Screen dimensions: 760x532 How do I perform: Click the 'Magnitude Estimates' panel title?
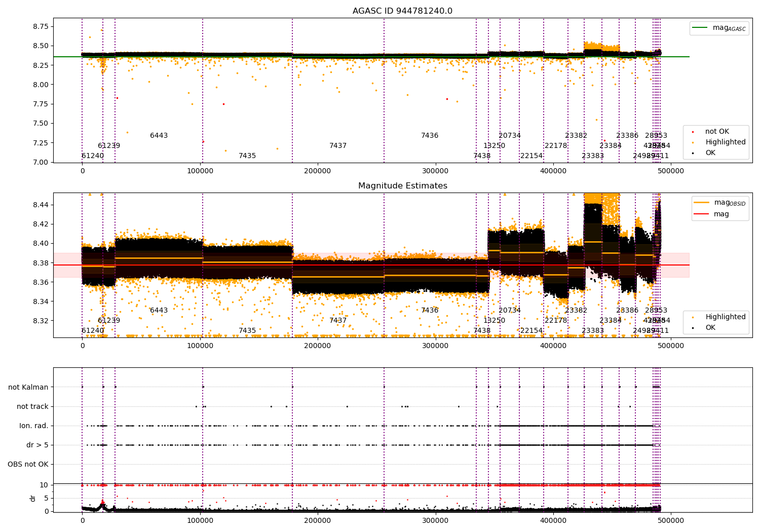pyautogui.click(x=402, y=186)
